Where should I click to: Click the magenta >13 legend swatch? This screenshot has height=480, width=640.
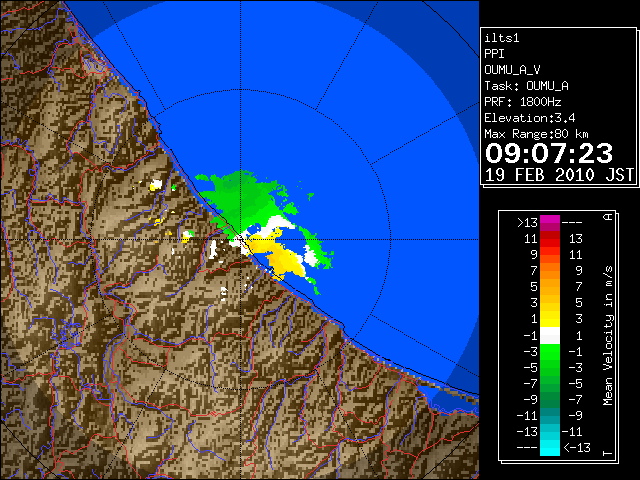click(550, 223)
